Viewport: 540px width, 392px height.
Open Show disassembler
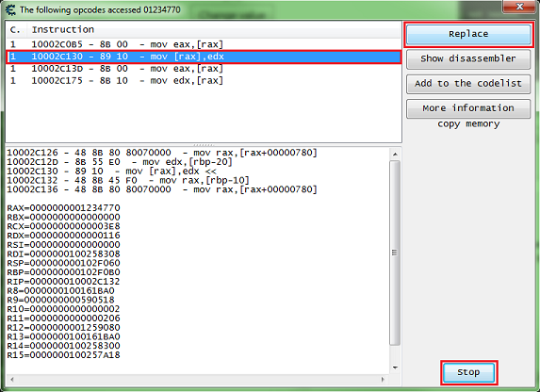click(468, 59)
